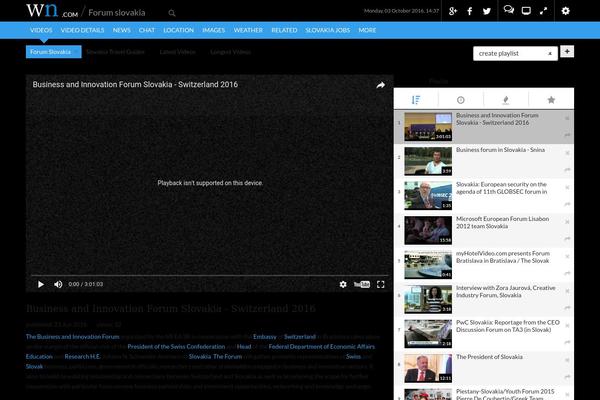This screenshot has height=400, width=600.
Task: Open The President of Slovakia thumbnail
Action: pyautogui.click(x=428, y=368)
